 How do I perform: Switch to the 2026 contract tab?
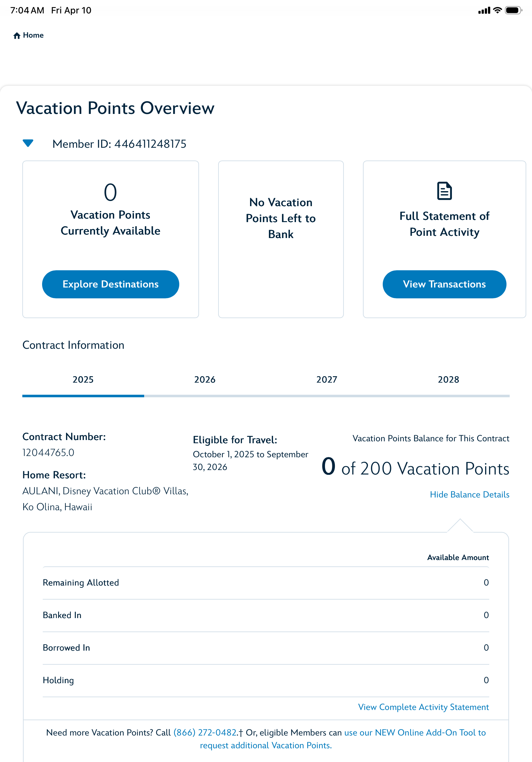pyautogui.click(x=205, y=379)
